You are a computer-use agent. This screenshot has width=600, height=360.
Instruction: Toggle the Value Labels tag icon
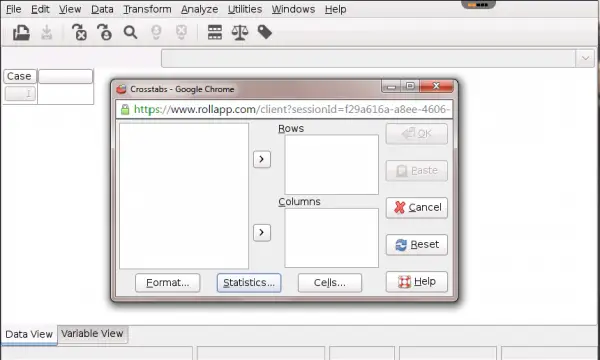click(x=265, y=33)
